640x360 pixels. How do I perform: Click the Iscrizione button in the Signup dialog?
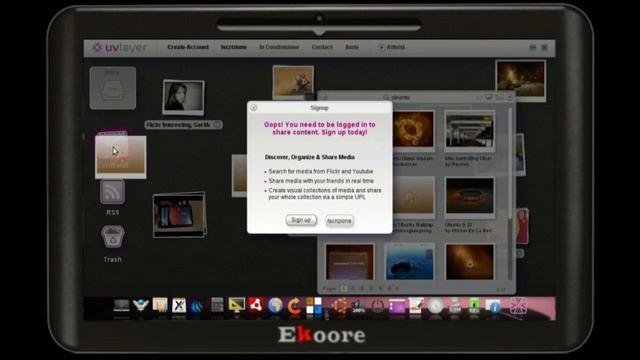pyautogui.click(x=339, y=221)
